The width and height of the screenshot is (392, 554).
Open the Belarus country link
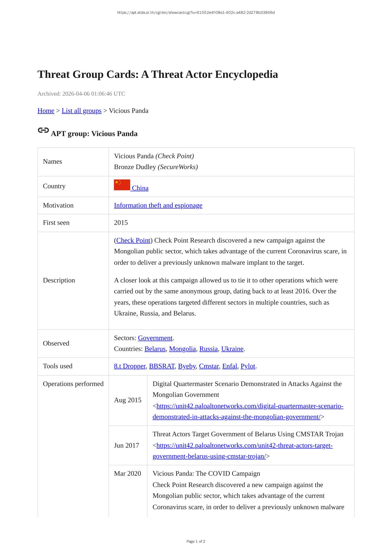pyautogui.click(x=155, y=349)
